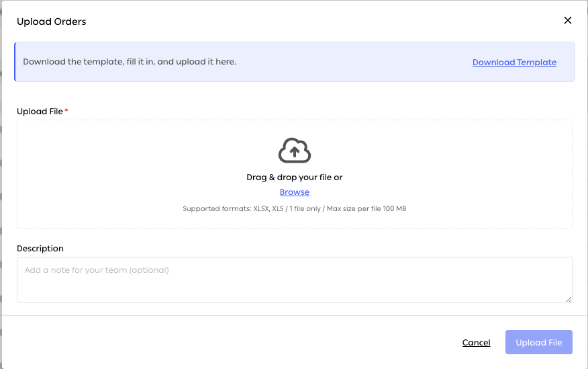
Task: Open the Browse file link
Action: (x=295, y=192)
